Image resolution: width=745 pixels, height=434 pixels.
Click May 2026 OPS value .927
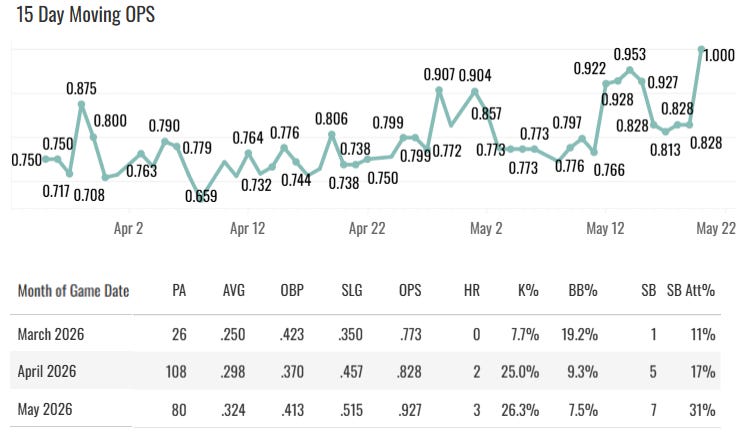tap(409, 410)
